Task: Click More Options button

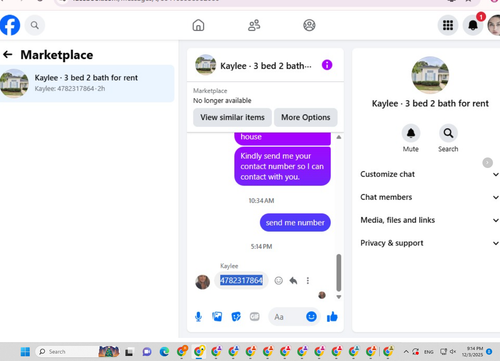Action: (306, 117)
